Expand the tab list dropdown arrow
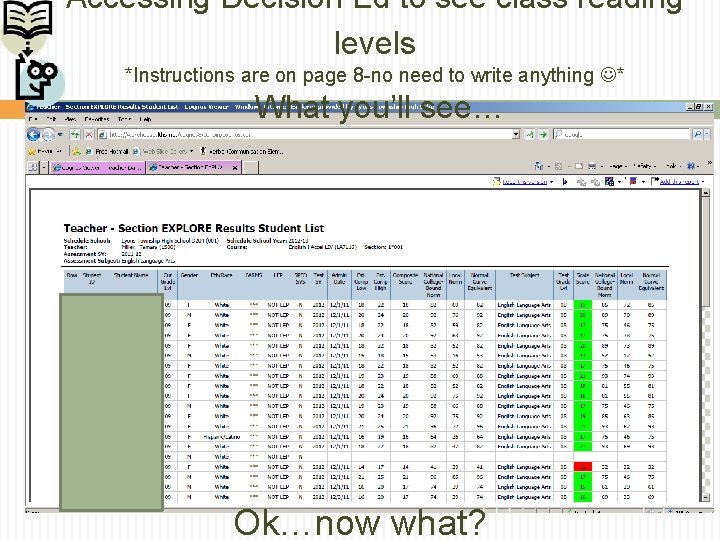The width and height of the screenshot is (720, 540). [44, 168]
